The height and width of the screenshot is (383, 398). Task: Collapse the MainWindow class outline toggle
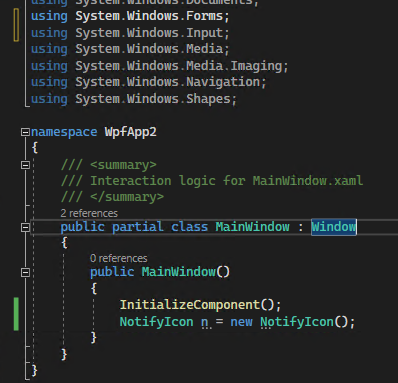coord(25,228)
